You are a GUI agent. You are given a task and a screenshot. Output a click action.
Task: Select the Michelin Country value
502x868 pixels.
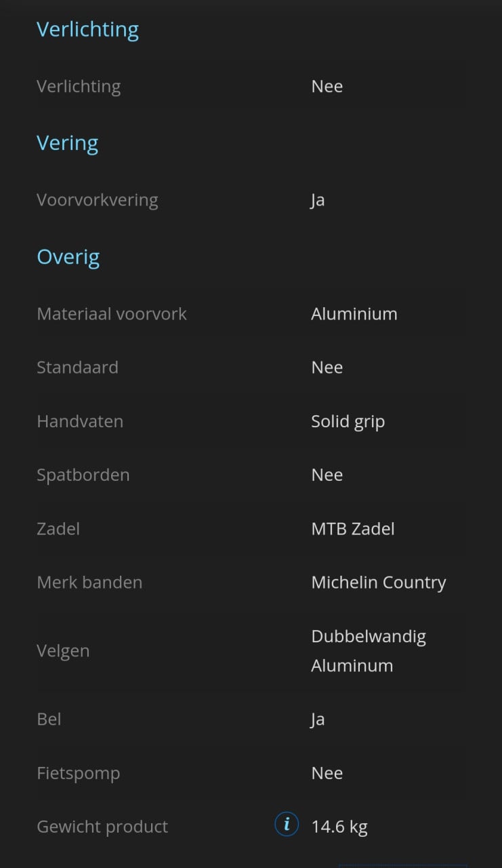click(x=379, y=583)
